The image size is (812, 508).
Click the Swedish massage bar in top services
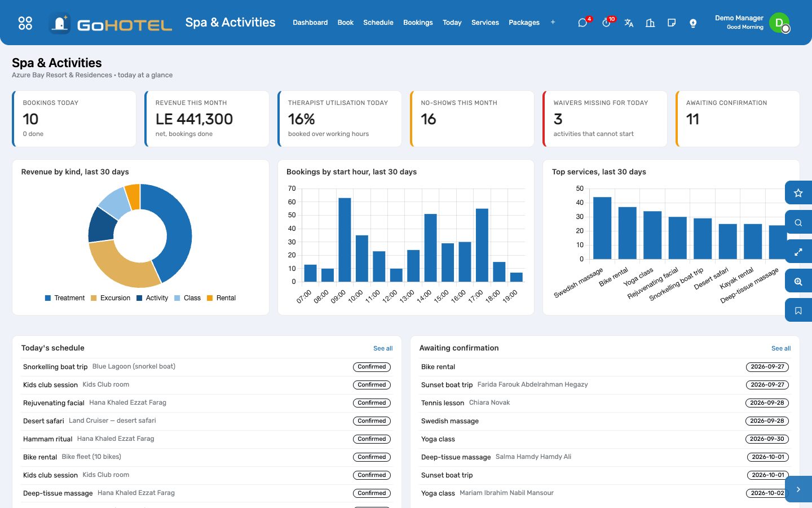tap(602, 228)
